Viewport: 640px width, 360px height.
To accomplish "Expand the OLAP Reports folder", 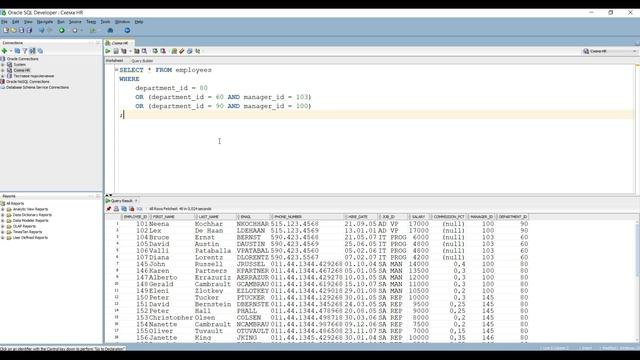I will click(x=3, y=226).
